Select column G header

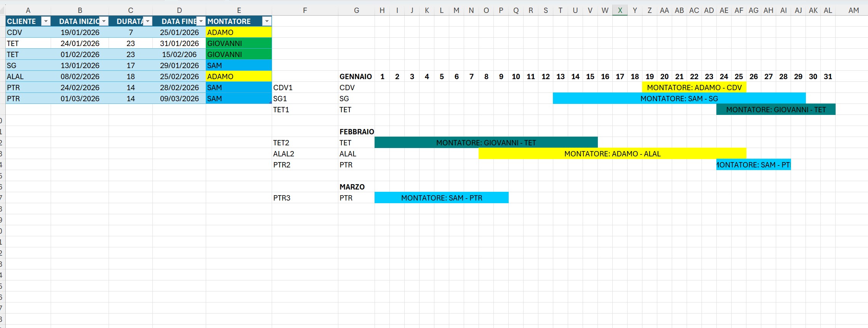(x=356, y=11)
